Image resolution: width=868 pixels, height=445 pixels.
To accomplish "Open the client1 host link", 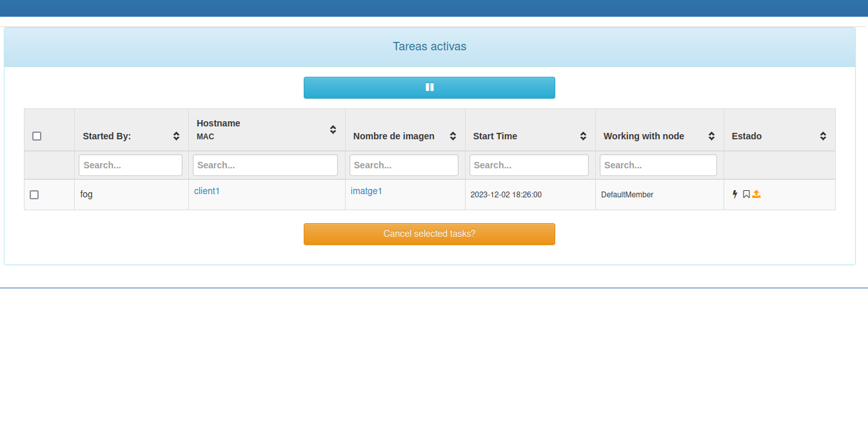I will 207,191.
